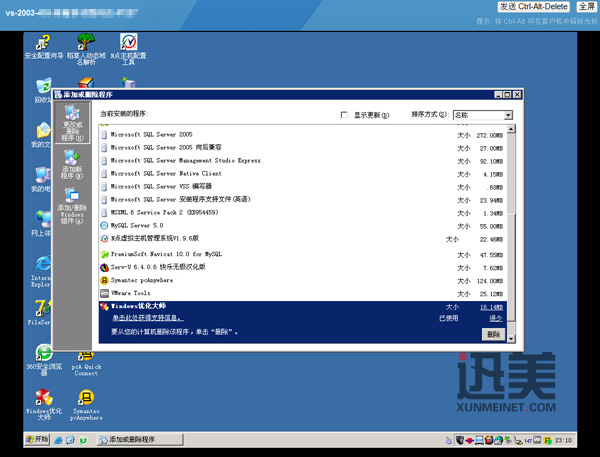
Task: Click the 23:10 clock in the tray
Action: click(x=563, y=440)
